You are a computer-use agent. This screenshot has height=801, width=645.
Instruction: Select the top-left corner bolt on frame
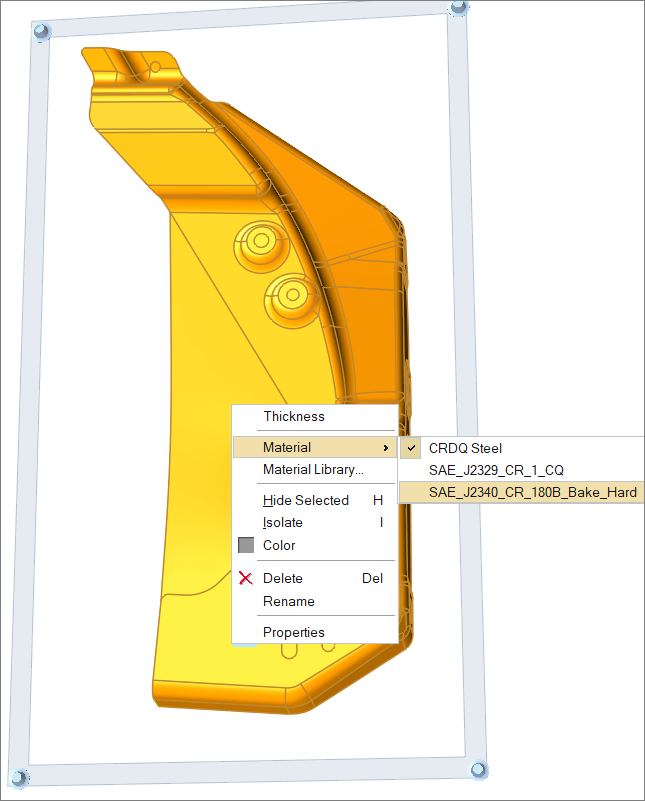[x=41, y=31]
